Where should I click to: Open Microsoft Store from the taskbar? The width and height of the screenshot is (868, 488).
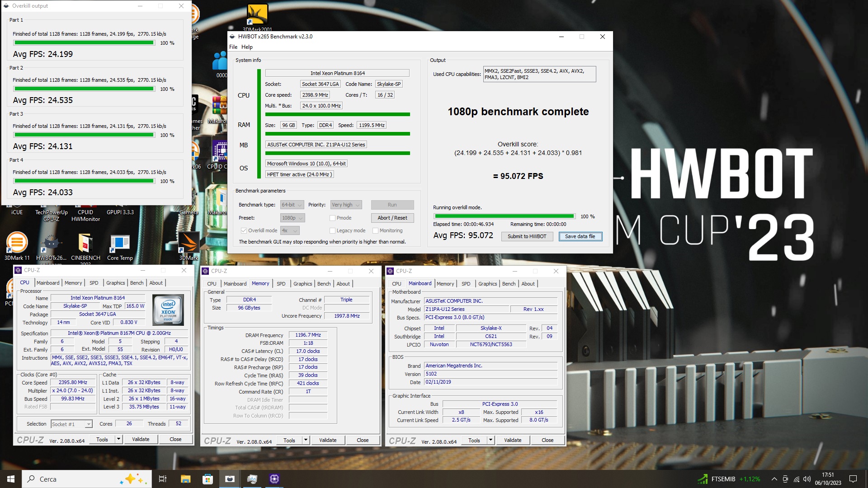point(208,479)
